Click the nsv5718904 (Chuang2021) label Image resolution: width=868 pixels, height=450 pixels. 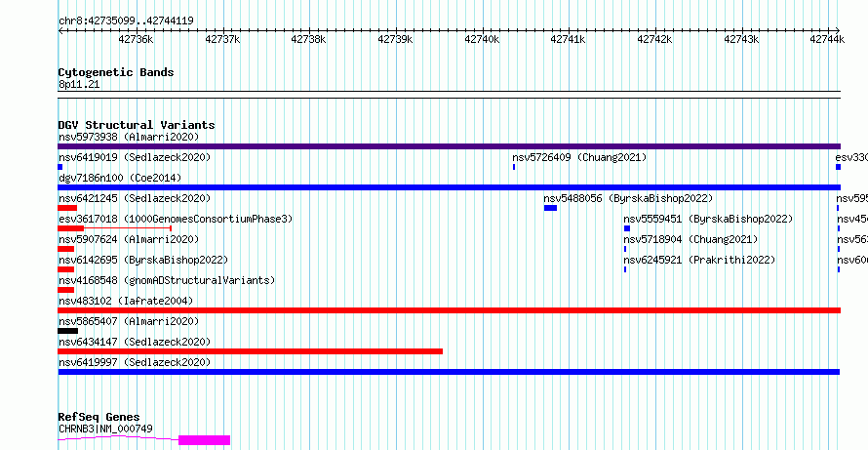coord(690,239)
